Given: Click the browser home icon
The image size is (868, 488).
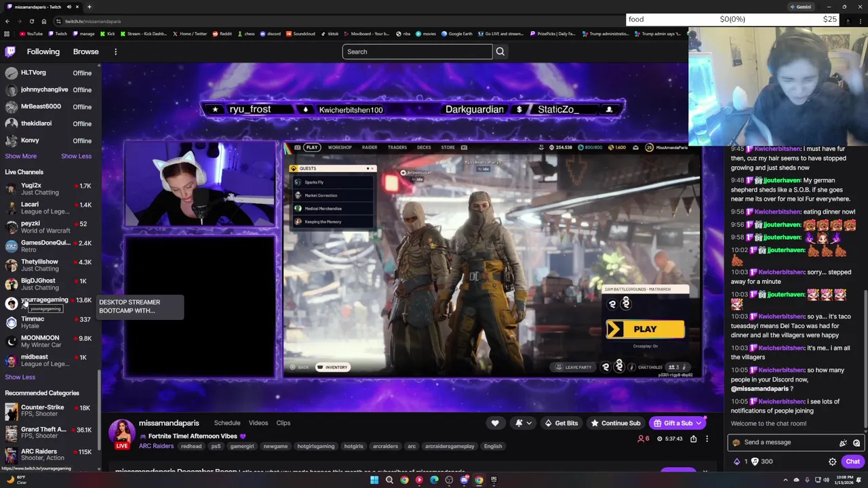Looking at the screenshot, I should pyautogui.click(x=43, y=21).
